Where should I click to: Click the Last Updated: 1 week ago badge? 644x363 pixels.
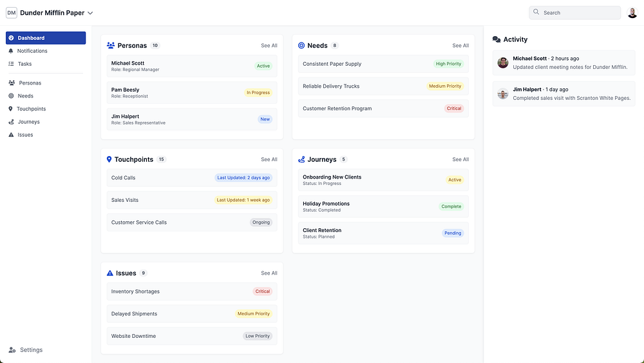(243, 201)
